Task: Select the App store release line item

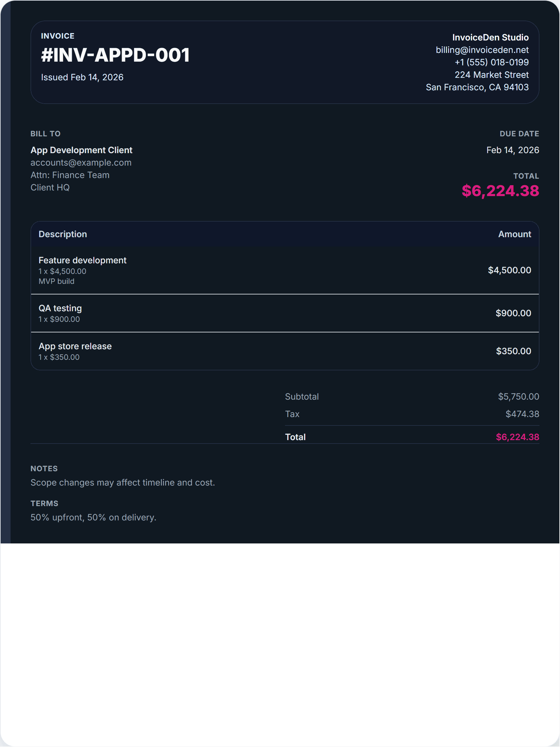Action: [x=75, y=346]
